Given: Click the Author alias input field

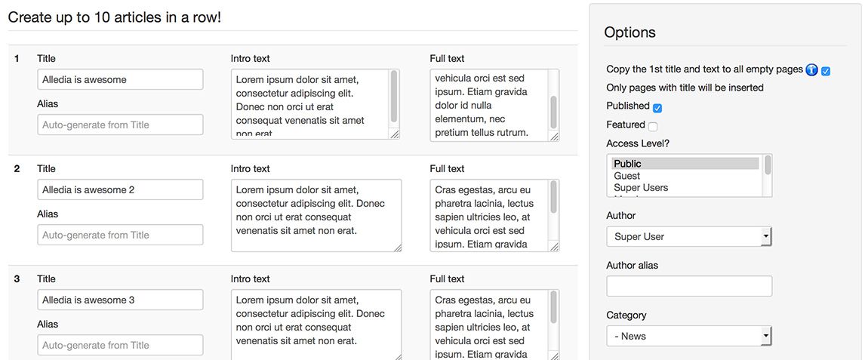Looking at the screenshot, I should (689, 286).
